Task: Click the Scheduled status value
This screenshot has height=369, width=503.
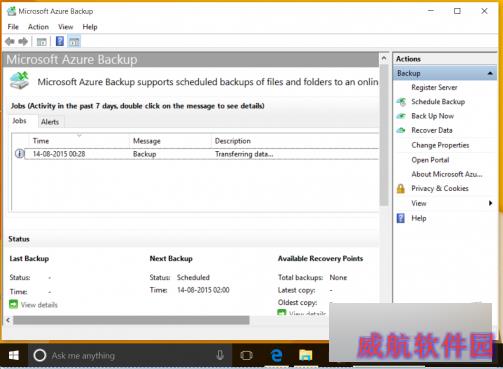Action: (x=193, y=277)
